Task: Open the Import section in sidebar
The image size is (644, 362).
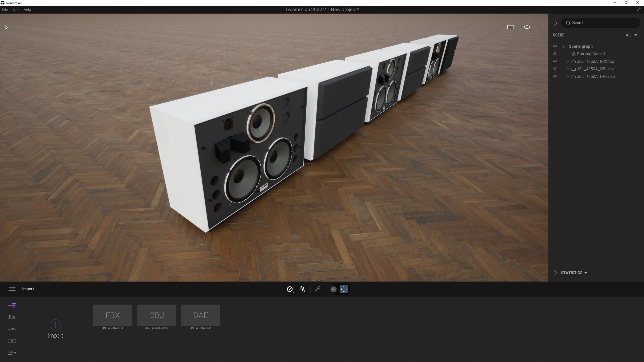Action: (x=12, y=305)
